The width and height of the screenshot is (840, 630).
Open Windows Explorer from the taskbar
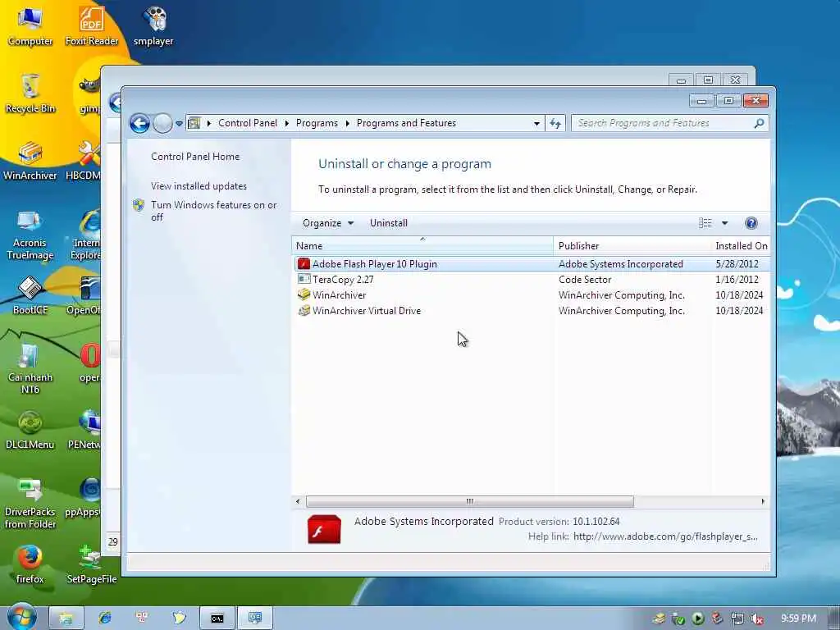(x=66, y=619)
